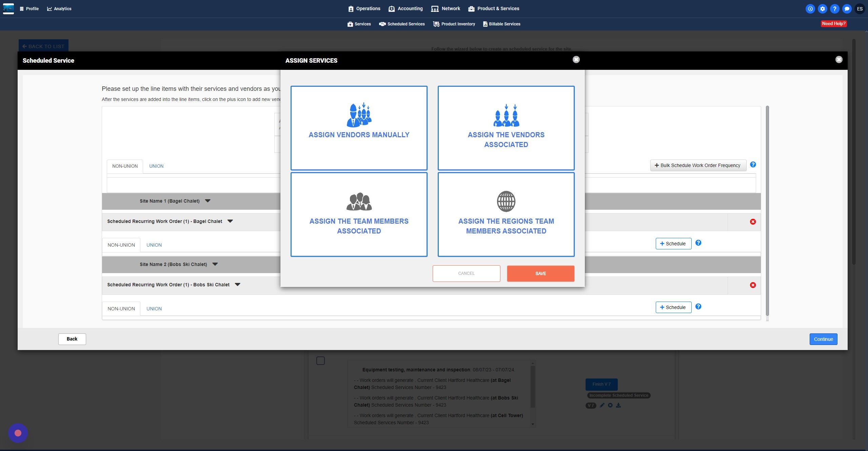
Task: Open the settings gear icon in header
Action: click(x=822, y=9)
